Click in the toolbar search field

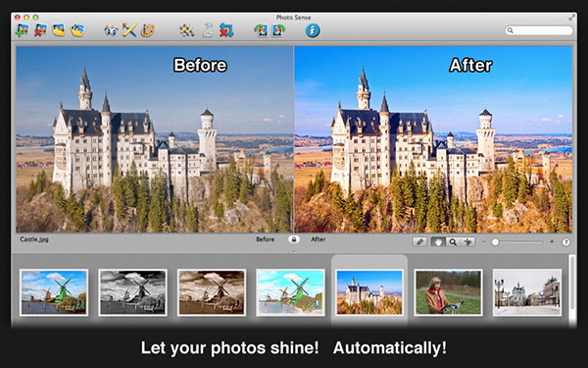coord(539,30)
